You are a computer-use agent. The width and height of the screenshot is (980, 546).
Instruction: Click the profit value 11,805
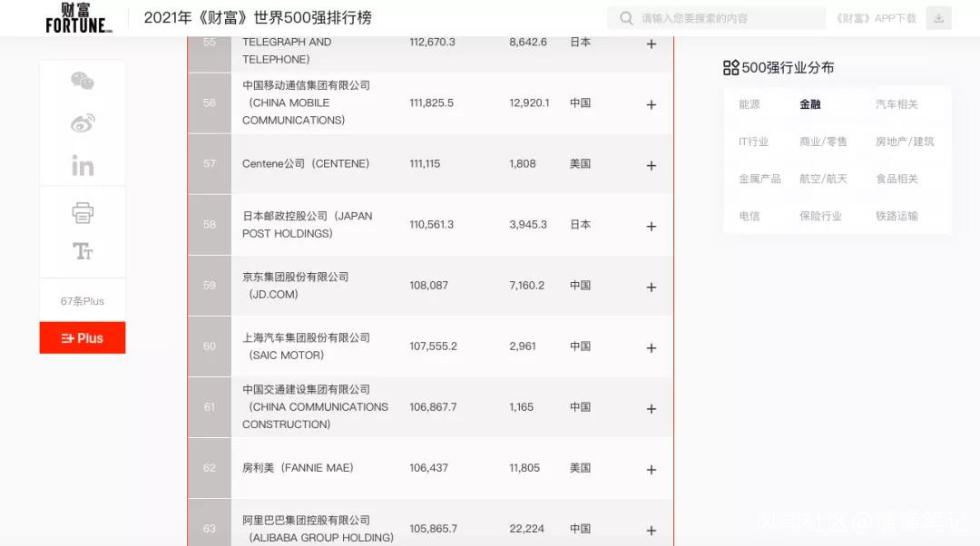click(x=524, y=468)
